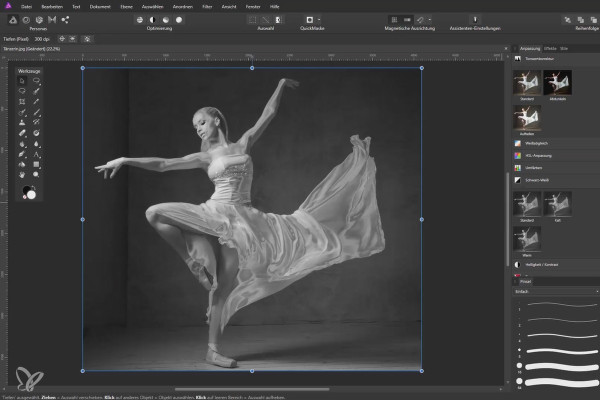Select the Zoom magnifier tool
The width and height of the screenshot is (600, 400).
point(36,175)
